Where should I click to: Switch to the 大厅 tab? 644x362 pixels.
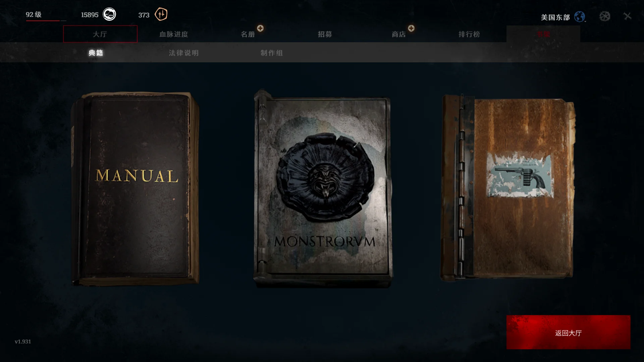(x=100, y=34)
